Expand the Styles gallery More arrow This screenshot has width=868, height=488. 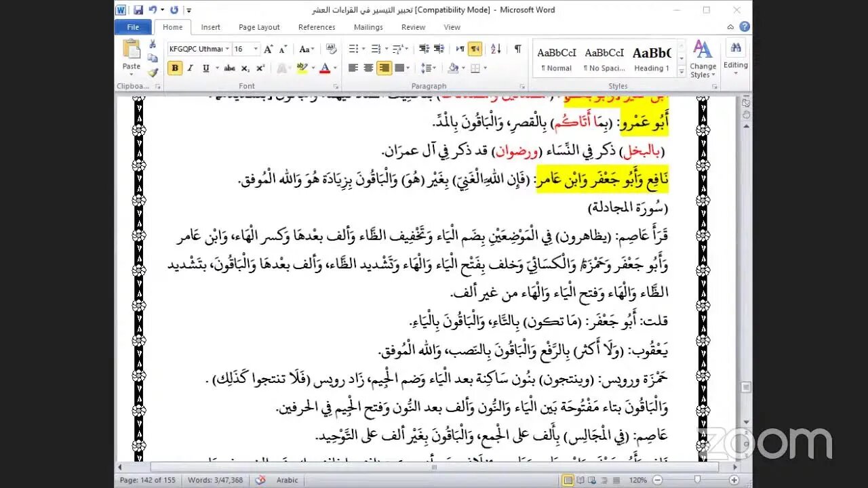tap(682, 70)
